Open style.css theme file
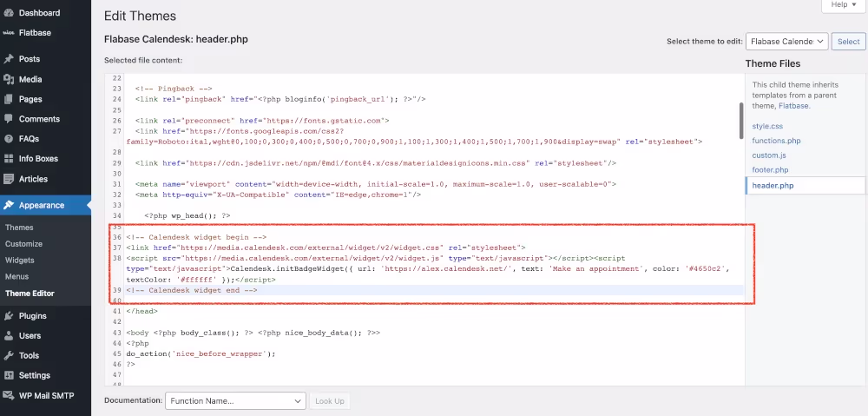This screenshot has height=416, width=868. pyautogui.click(x=767, y=126)
